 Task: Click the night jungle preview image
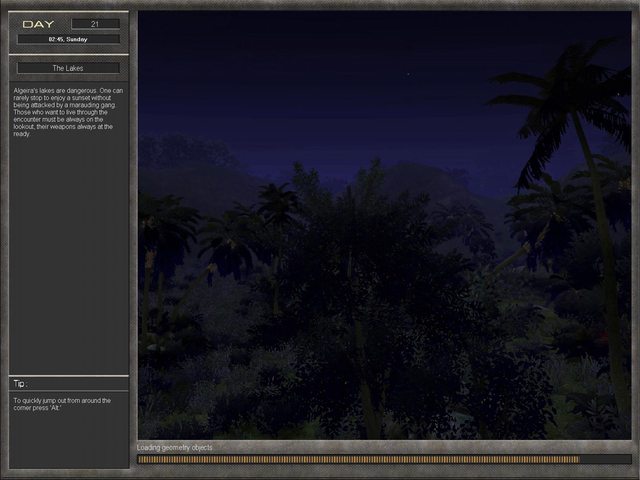pyautogui.click(x=384, y=225)
